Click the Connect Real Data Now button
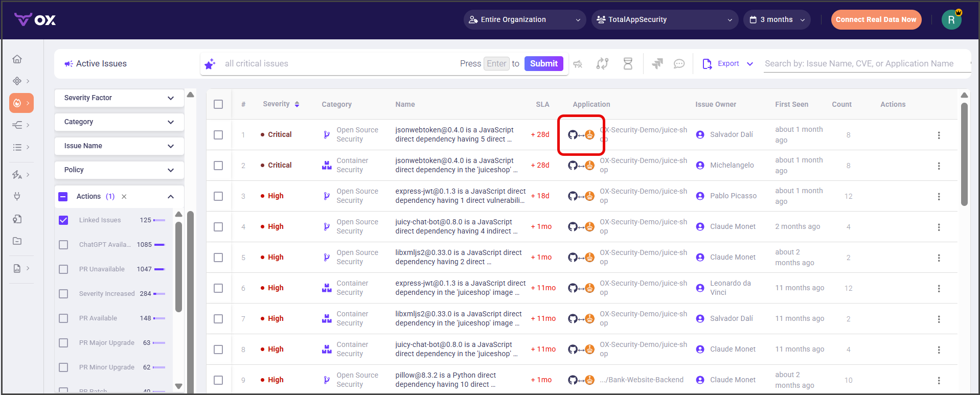The height and width of the screenshot is (395, 980). (876, 20)
